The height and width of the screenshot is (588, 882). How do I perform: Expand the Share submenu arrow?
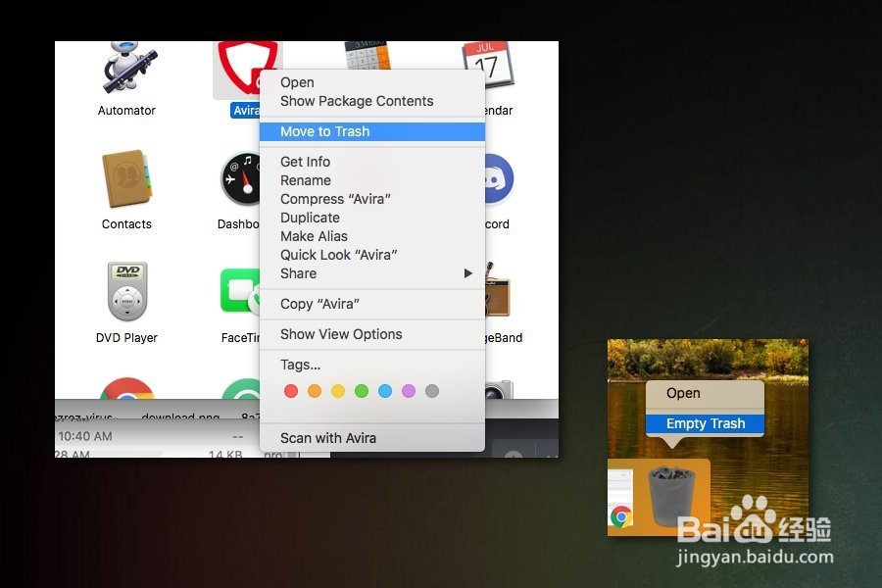(468, 273)
